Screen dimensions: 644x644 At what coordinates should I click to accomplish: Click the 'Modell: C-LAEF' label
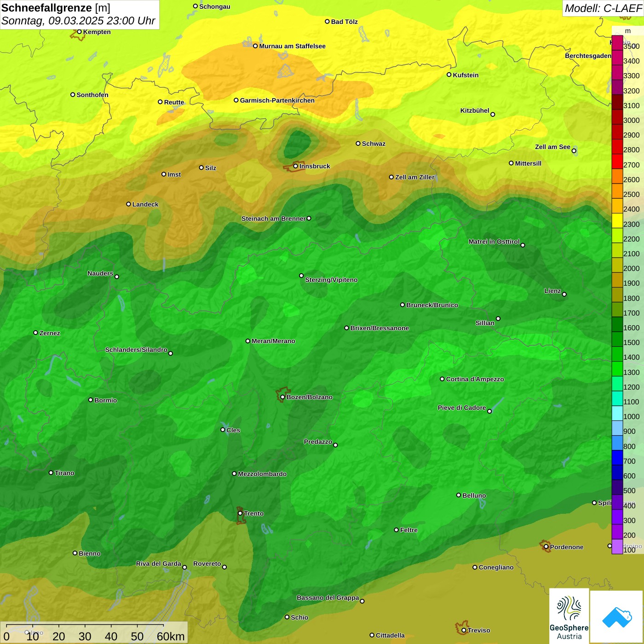click(x=603, y=8)
